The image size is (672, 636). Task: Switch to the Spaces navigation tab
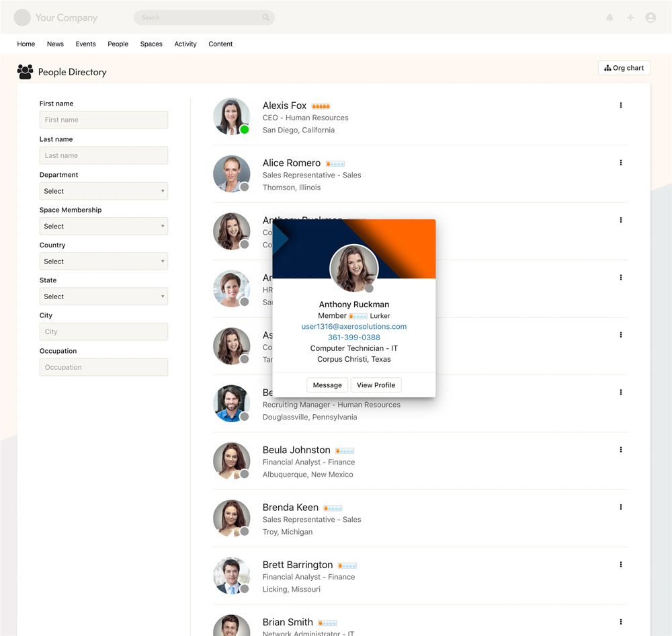pos(151,44)
